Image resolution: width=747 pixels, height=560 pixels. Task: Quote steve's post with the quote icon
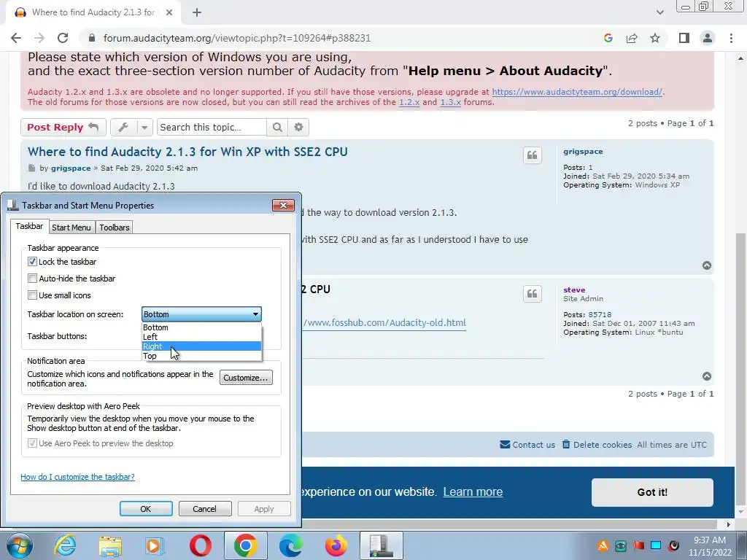pos(532,294)
